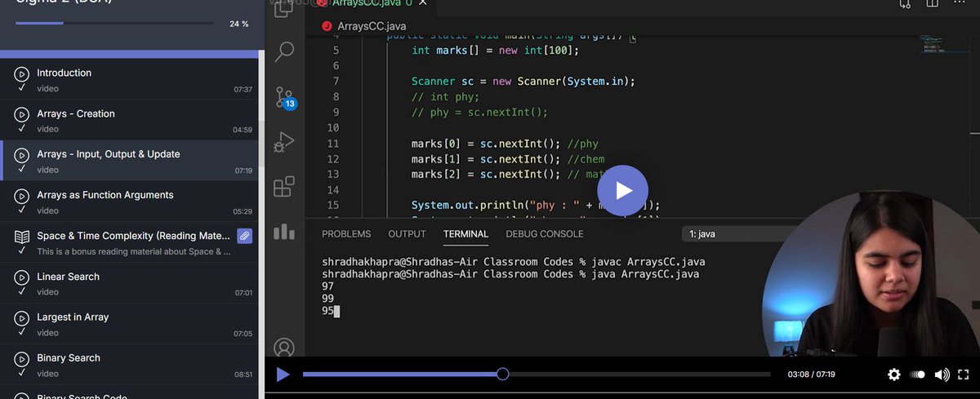Click code line 11 marks[0] assignment
Viewport: 980px width, 399px height.
[x=505, y=144]
